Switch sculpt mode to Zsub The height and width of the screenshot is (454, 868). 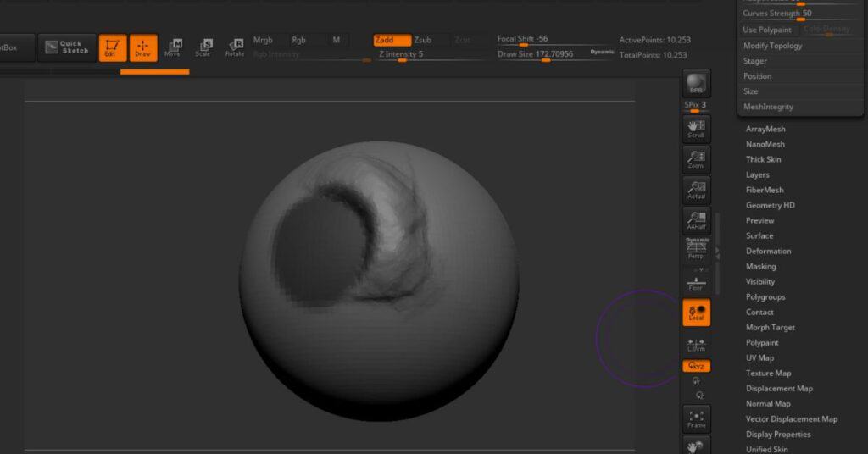(422, 40)
